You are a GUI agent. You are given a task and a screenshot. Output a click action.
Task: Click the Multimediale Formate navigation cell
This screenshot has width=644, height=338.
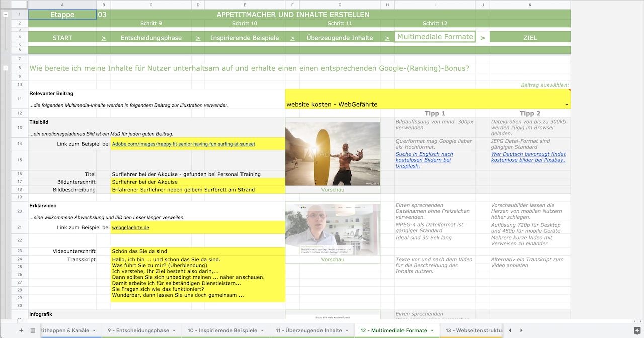435,37
